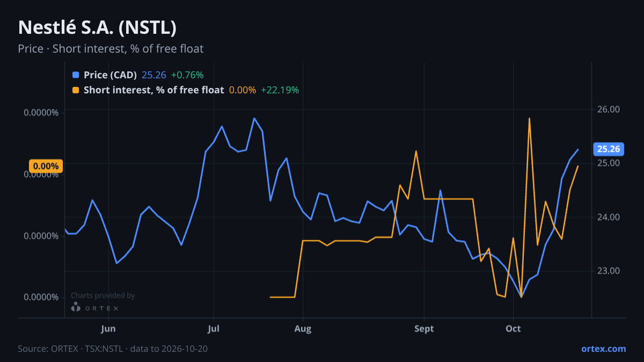The width and height of the screenshot is (644, 362).
Task: Click the 25.00 right axis label
Action: click(x=610, y=163)
